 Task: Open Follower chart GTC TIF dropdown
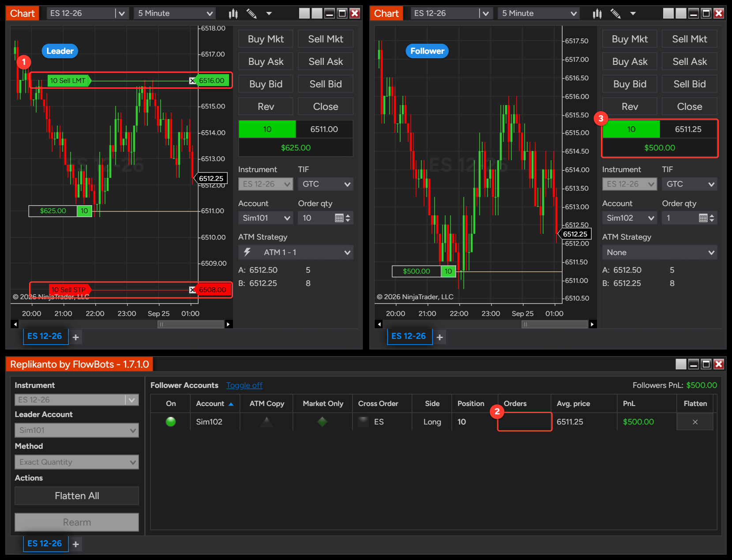[690, 184]
